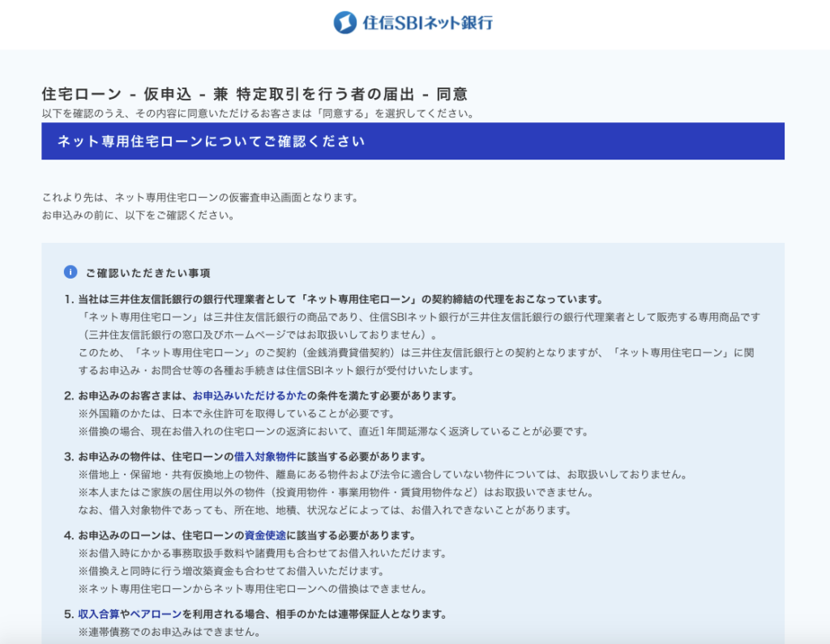
Task: Open the 借入対象物件 link
Action: [x=265, y=457]
